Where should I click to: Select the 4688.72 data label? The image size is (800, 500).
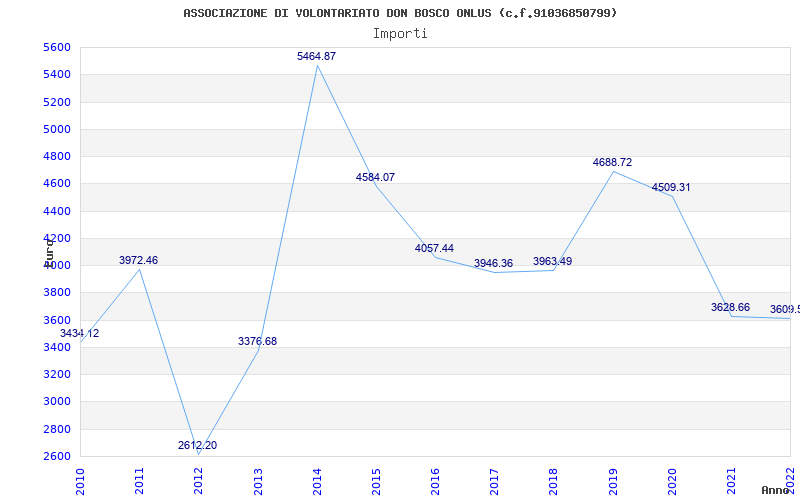[612, 162]
